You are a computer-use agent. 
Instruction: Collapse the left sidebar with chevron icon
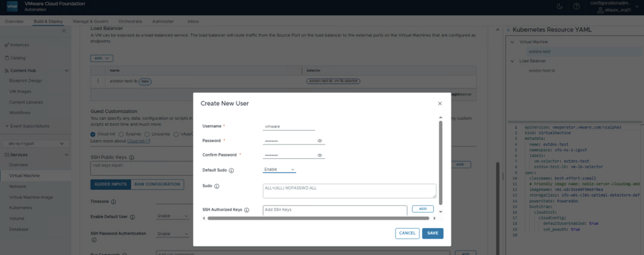click(x=64, y=31)
